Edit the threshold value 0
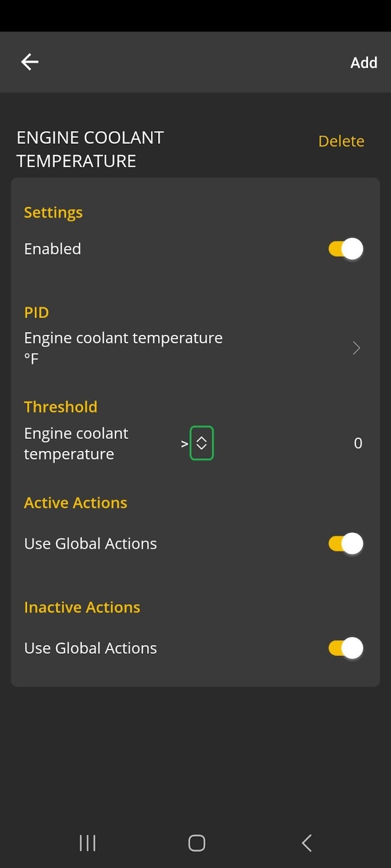Screen dimensions: 391x868 358,443
